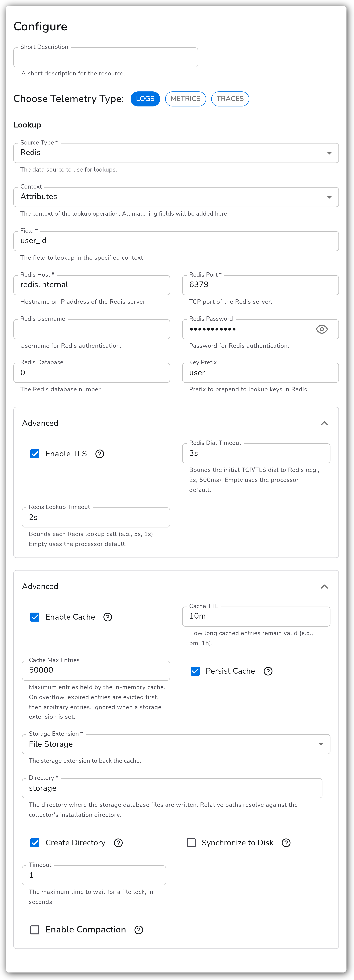Click the Cache TTL field
The width and height of the screenshot is (354, 980).
256,616
